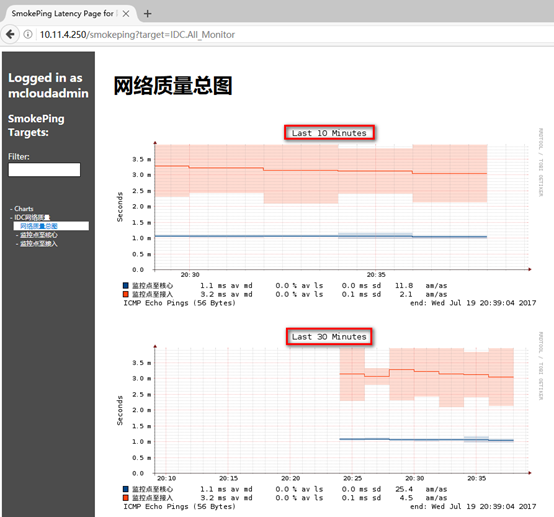This screenshot has height=517, width=554.
Task: Close the SmokePing Latency Page tab
Action: click(126, 14)
